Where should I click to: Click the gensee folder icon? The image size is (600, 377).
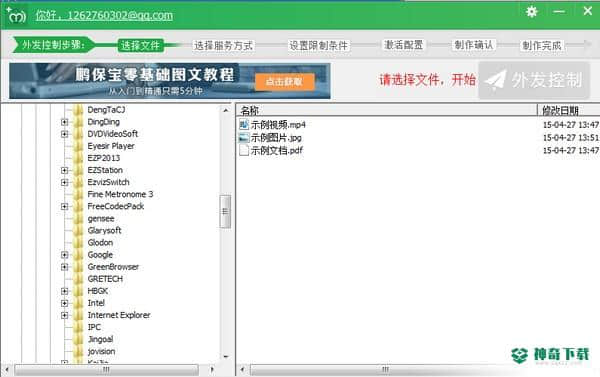78,219
